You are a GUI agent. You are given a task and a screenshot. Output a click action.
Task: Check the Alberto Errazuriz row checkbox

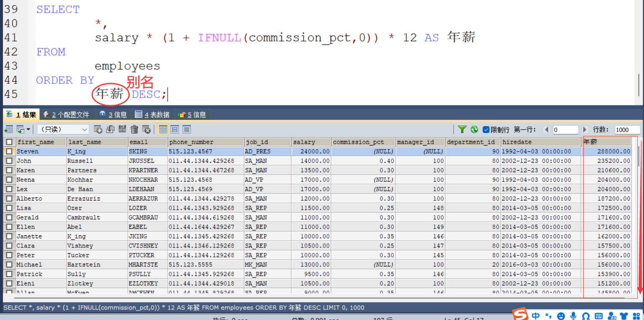(10, 198)
